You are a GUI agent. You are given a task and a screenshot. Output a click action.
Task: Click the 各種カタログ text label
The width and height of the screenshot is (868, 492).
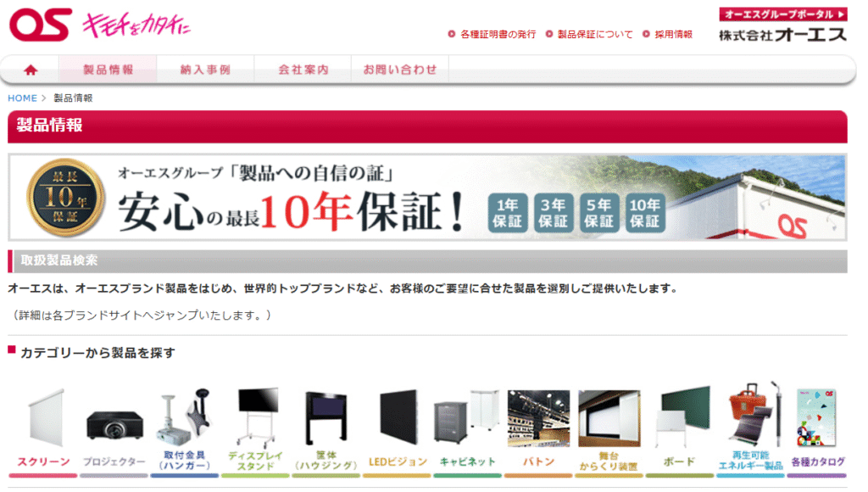pos(818,462)
